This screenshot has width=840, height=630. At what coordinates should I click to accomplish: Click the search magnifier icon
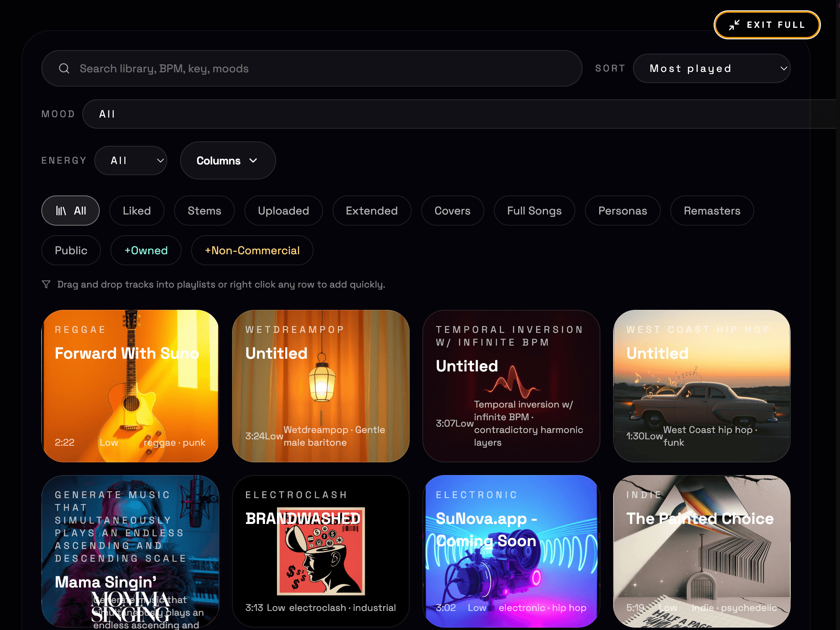(x=64, y=68)
